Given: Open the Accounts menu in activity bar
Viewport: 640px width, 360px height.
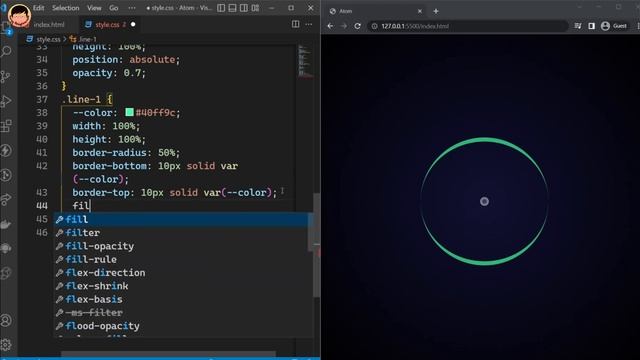Looking at the screenshot, I should tap(6, 321).
